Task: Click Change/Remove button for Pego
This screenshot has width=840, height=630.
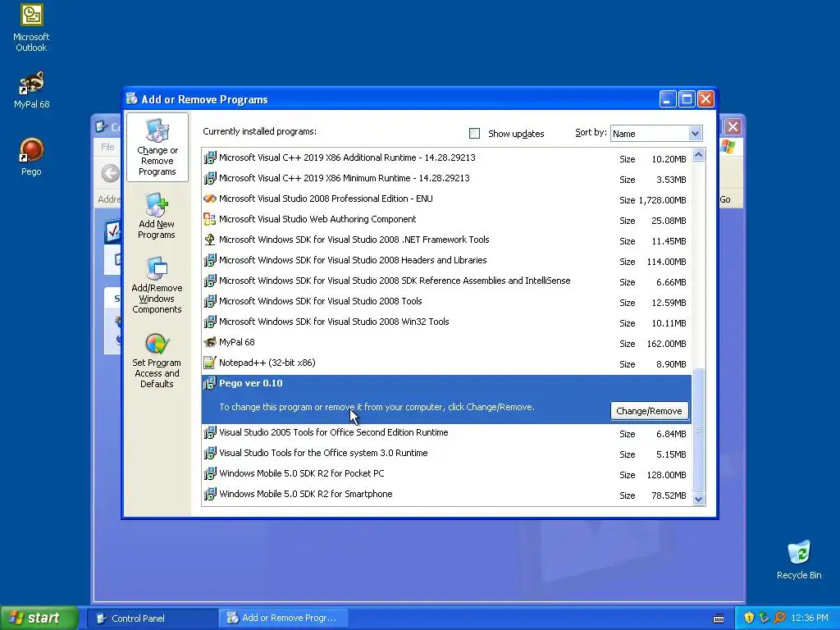Action: coord(650,411)
